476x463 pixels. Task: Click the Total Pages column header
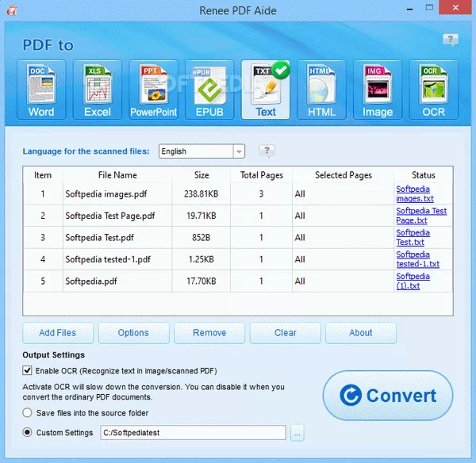coord(261,175)
